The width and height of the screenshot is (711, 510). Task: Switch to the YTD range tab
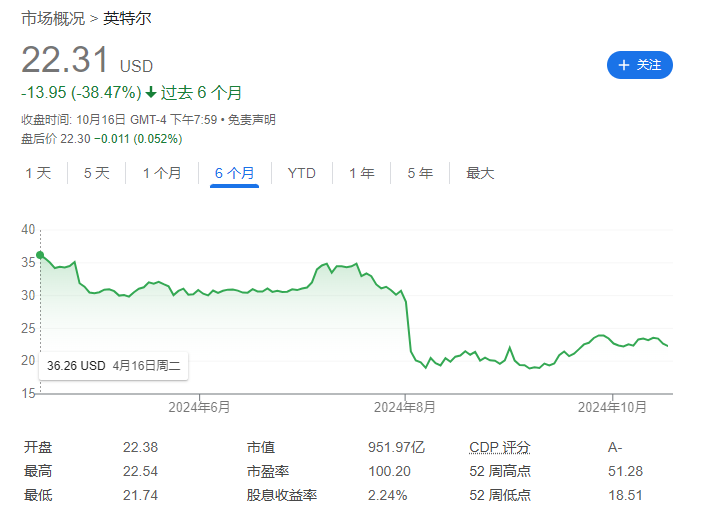[302, 173]
